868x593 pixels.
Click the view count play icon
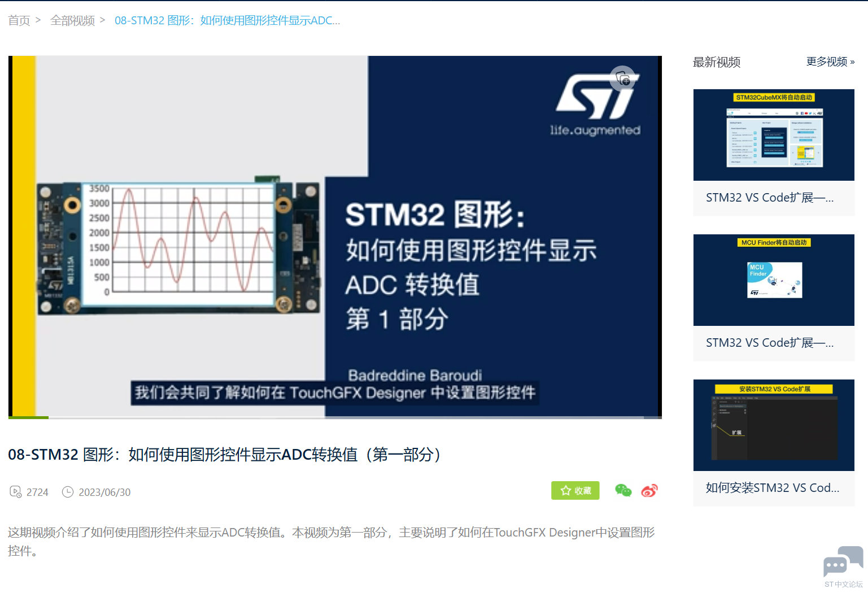(16, 492)
